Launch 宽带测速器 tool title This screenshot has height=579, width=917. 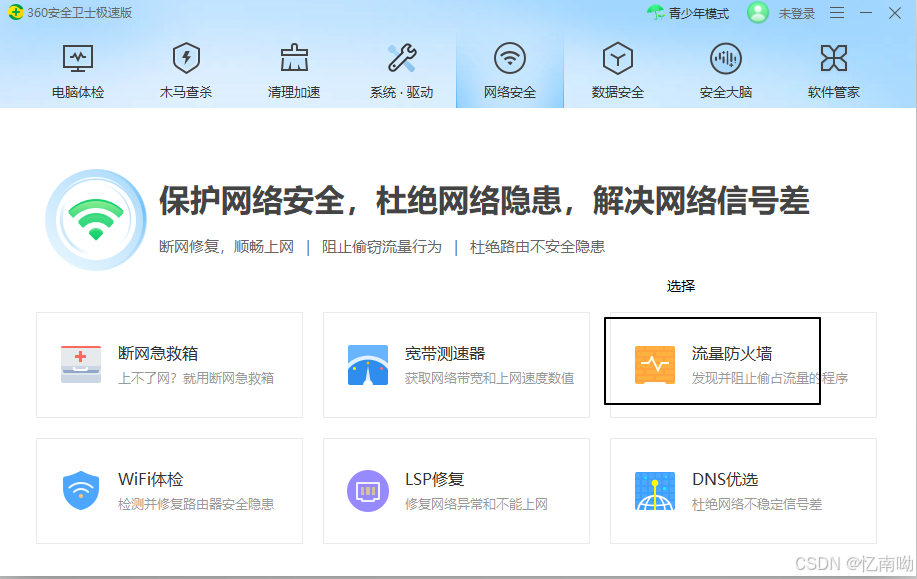tap(445, 353)
